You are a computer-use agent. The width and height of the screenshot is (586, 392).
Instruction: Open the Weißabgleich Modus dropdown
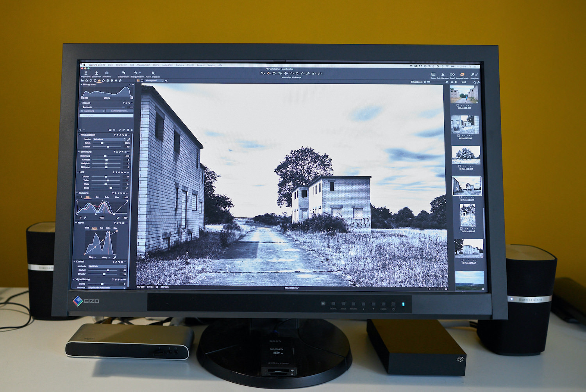pos(109,139)
